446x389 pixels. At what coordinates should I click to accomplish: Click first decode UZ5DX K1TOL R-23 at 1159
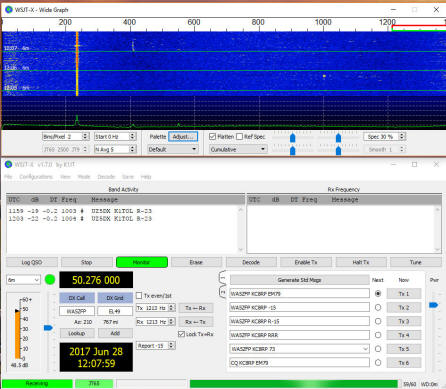pos(80,211)
